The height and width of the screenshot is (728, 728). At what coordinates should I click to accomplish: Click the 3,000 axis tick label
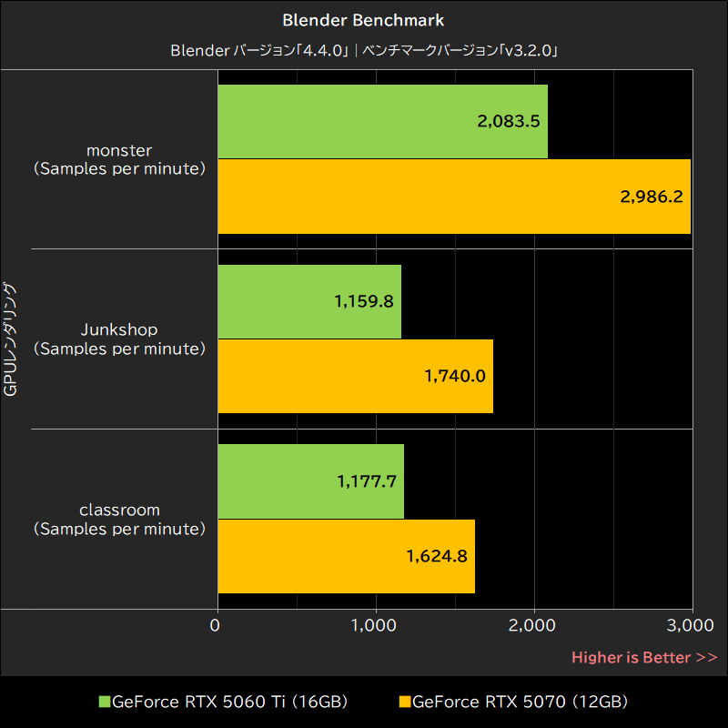click(x=692, y=625)
